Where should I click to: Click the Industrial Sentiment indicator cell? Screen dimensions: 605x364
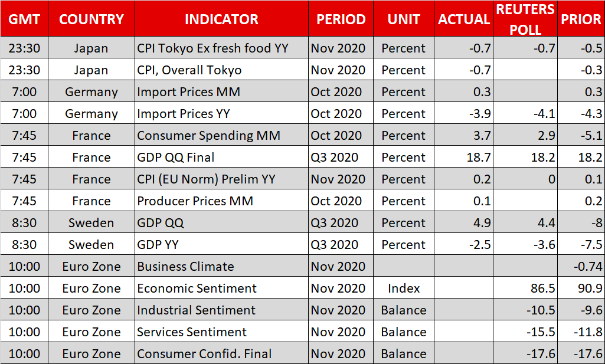pos(196,310)
